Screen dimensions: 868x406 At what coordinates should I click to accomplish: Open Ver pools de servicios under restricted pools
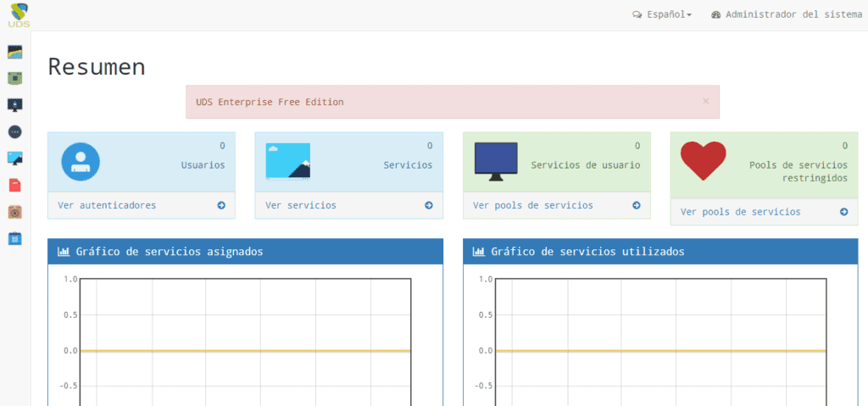(x=741, y=212)
